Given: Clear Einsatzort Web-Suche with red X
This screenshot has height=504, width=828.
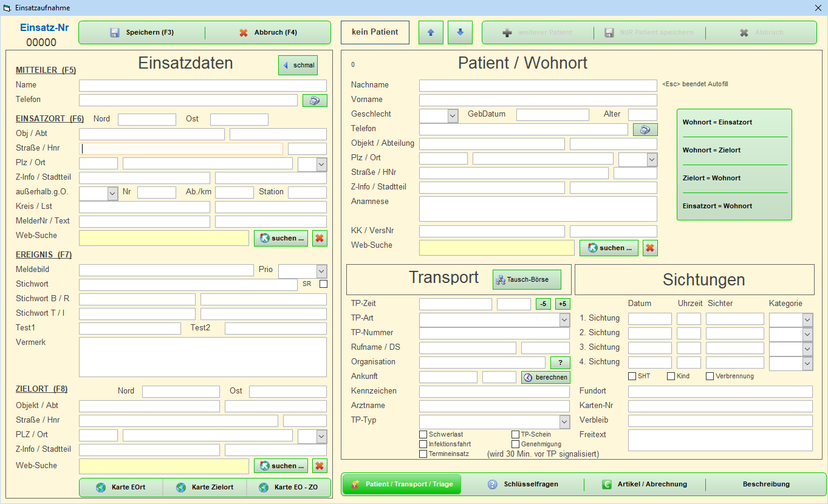Looking at the screenshot, I should click(320, 239).
